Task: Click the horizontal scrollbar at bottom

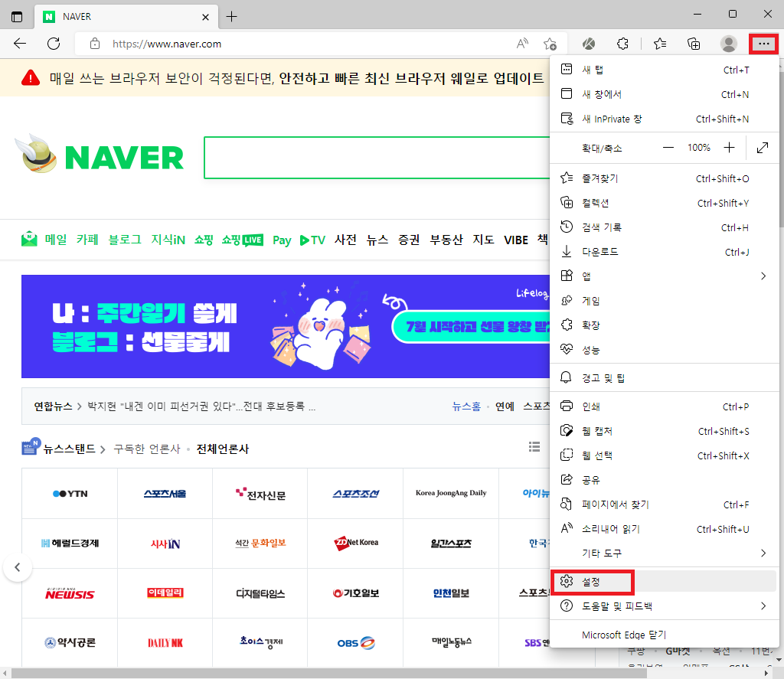Action: (329, 673)
